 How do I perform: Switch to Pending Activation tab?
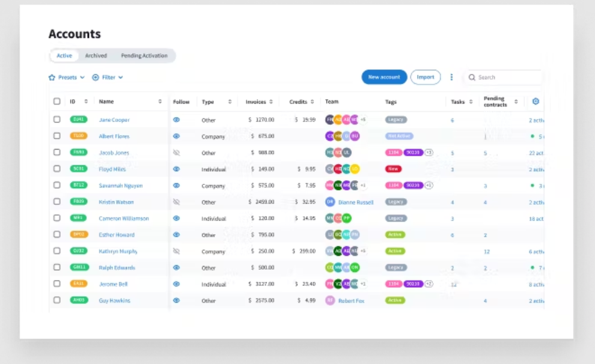click(144, 56)
